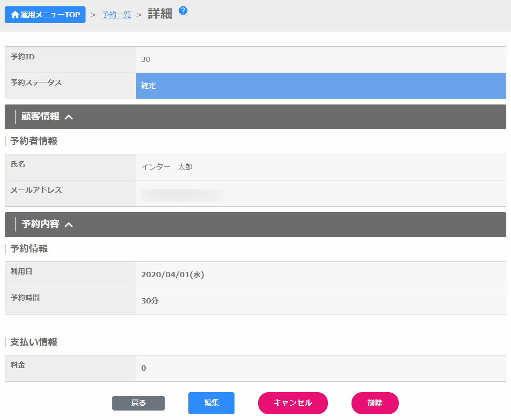The height and width of the screenshot is (420, 511).
Task: Select the 料金 value 0
Action: pyautogui.click(x=144, y=368)
